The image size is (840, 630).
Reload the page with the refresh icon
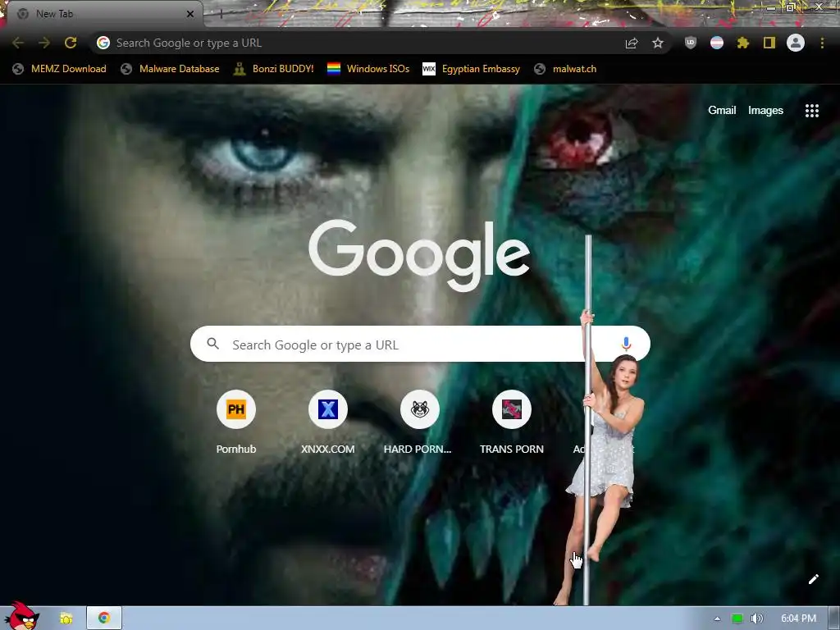(x=71, y=43)
